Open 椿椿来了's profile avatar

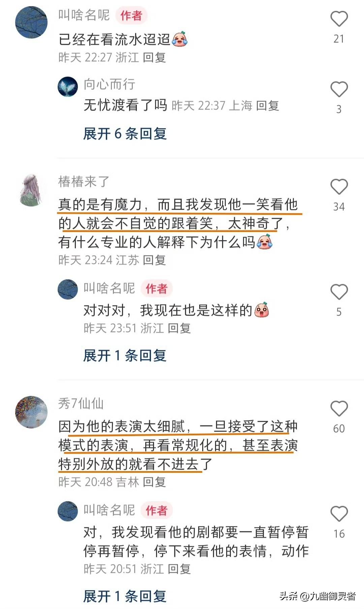click(x=31, y=190)
